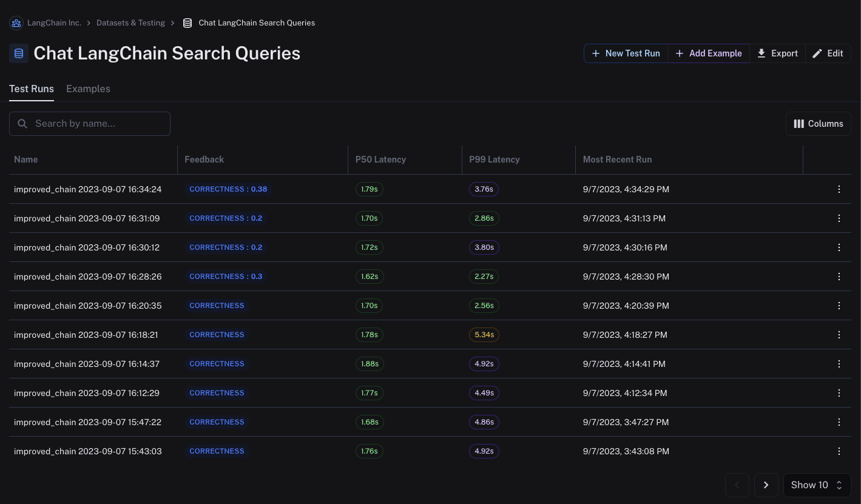This screenshot has width=861, height=504.
Task: Open kebab menu for run 16:30:12
Action: (x=839, y=247)
